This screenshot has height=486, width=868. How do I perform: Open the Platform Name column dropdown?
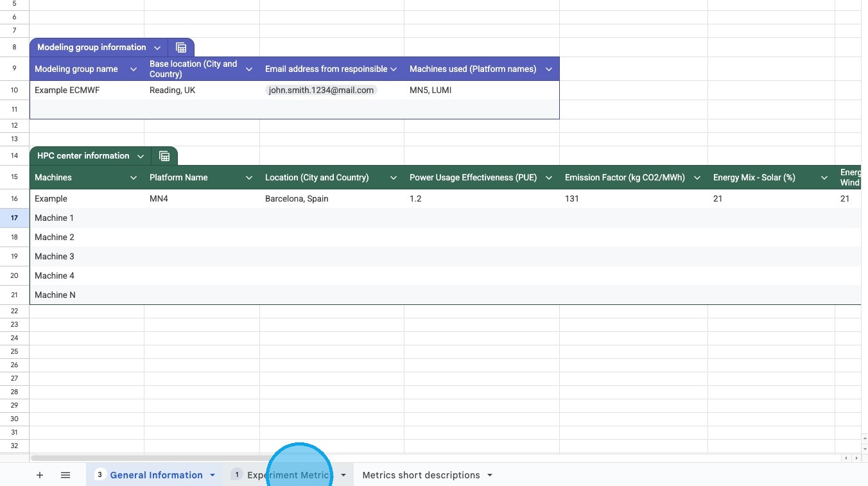[249, 178]
